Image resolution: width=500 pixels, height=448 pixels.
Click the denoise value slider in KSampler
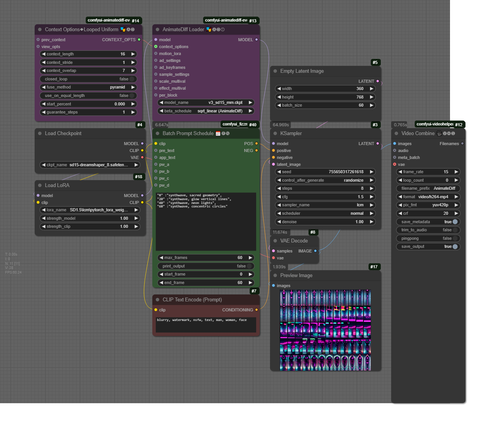(325, 222)
